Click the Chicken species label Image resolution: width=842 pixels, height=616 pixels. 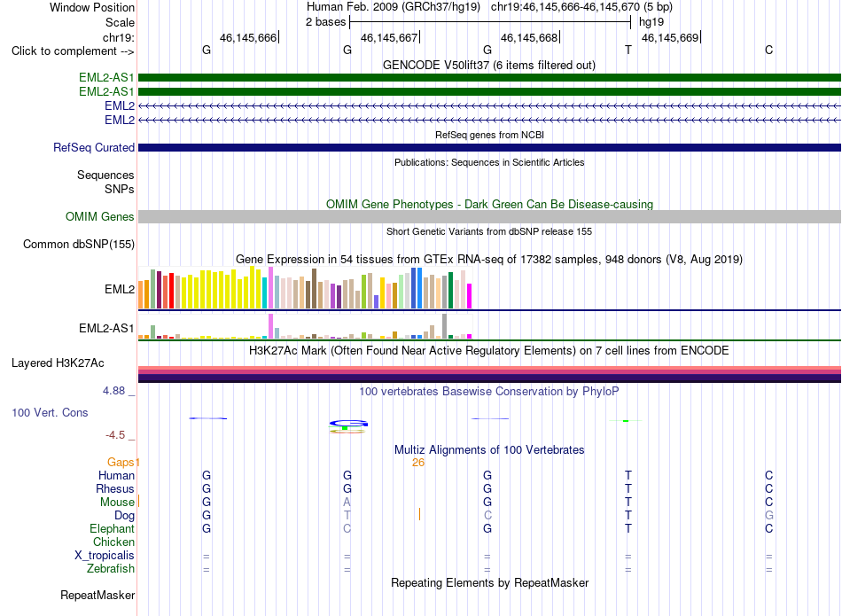[113, 542]
